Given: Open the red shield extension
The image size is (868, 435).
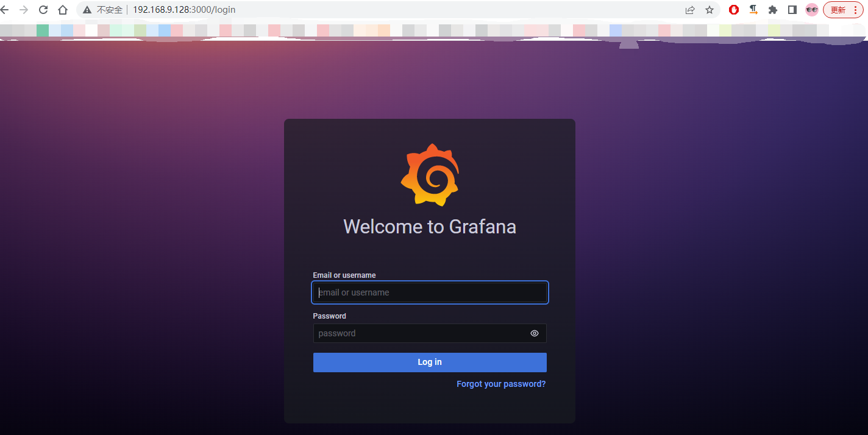Looking at the screenshot, I should [734, 10].
